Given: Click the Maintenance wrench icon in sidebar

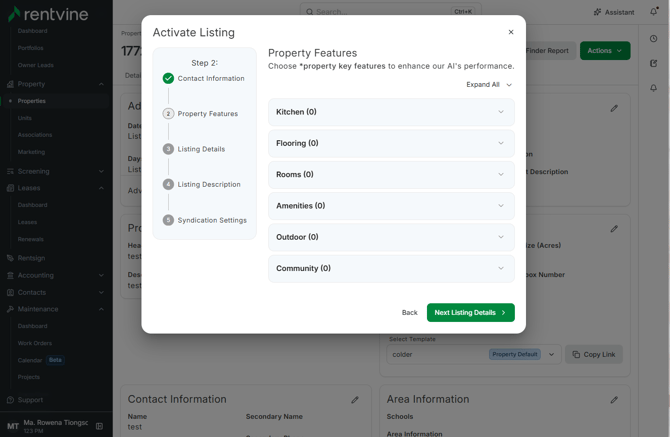Looking at the screenshot, I should (x=10, y=309).
